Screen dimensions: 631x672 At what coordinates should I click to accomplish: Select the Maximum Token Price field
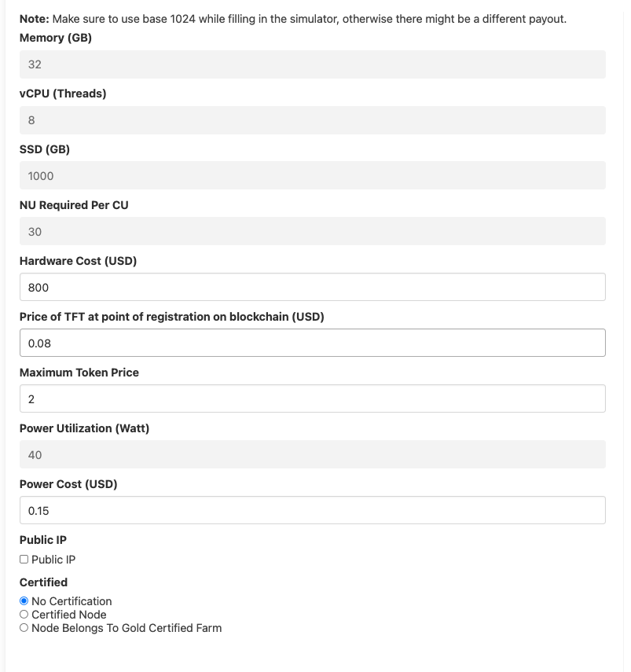pos(312,398)
